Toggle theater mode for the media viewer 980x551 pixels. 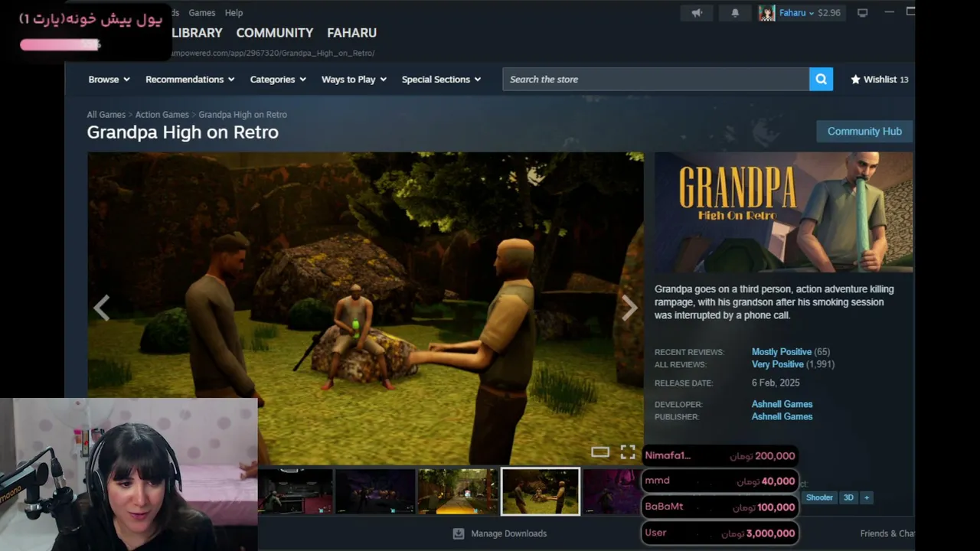point(600,452)
